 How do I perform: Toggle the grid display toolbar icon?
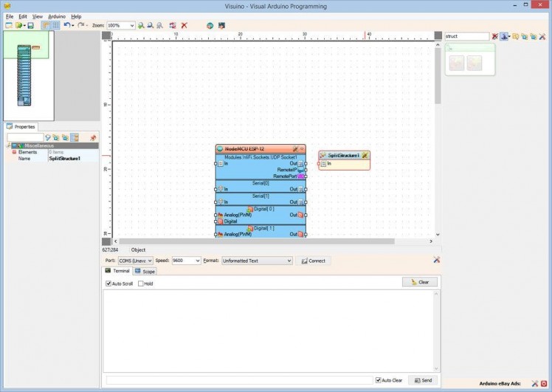[x=55, y=25]
